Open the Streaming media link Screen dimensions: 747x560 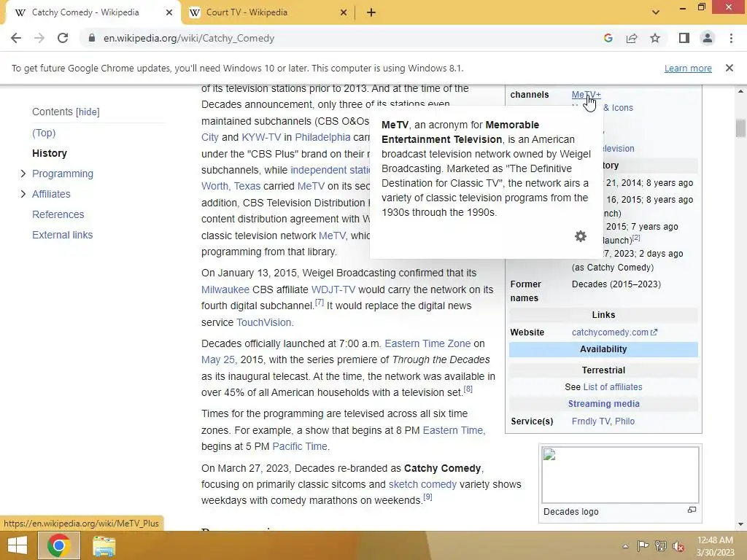click(x=603, y=404)
